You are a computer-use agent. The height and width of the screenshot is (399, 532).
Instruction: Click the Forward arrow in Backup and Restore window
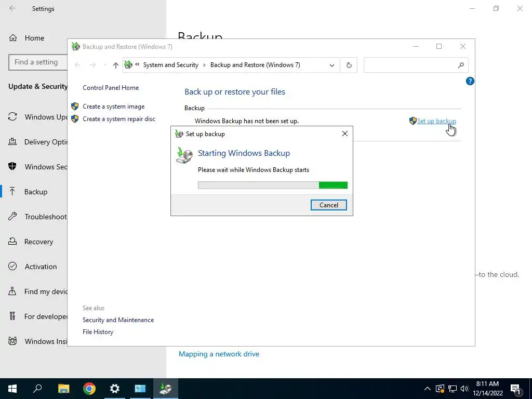click(92, 65)
